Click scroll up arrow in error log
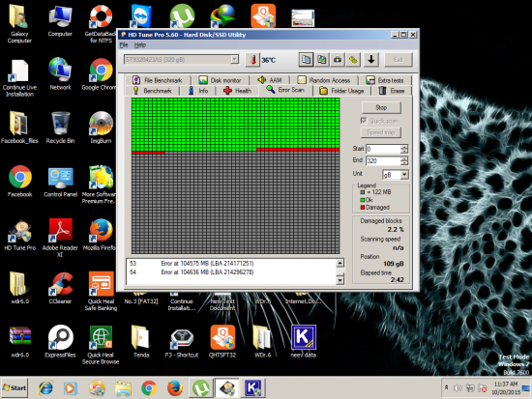The image size is (532, 399). click(340, 263)
